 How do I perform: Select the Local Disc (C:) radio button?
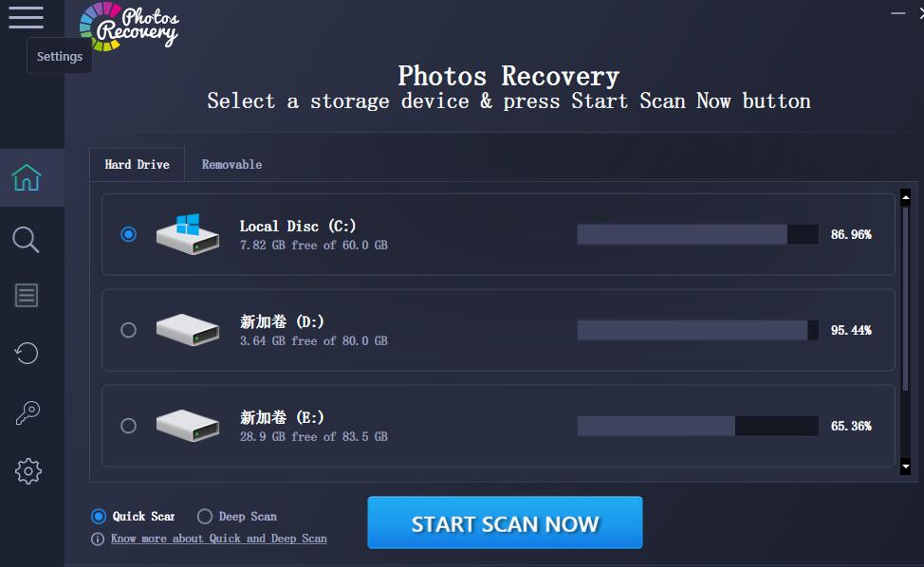128,234
